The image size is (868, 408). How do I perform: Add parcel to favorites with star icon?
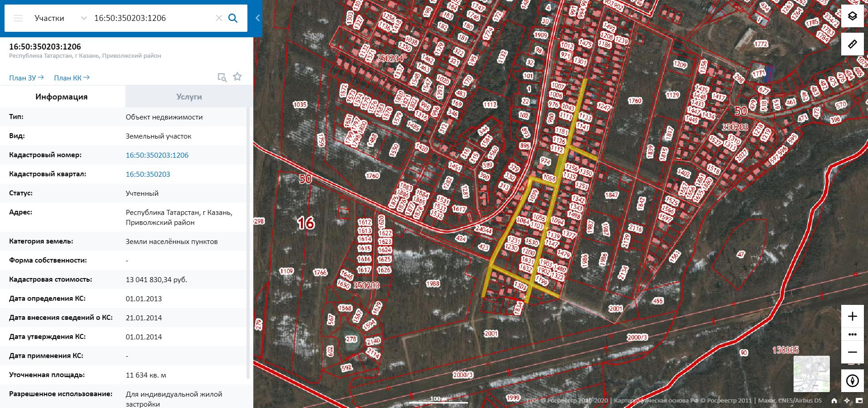[x=237, y=77]
